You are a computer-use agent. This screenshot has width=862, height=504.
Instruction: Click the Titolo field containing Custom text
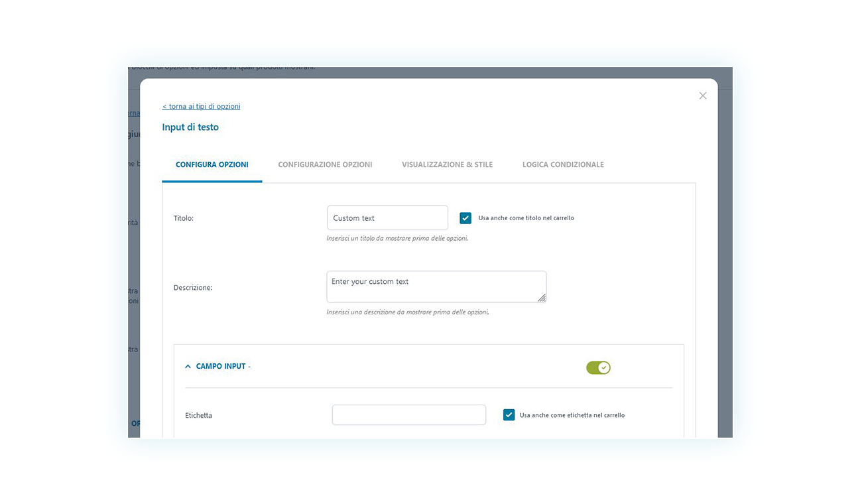click(x=387, y=218)
